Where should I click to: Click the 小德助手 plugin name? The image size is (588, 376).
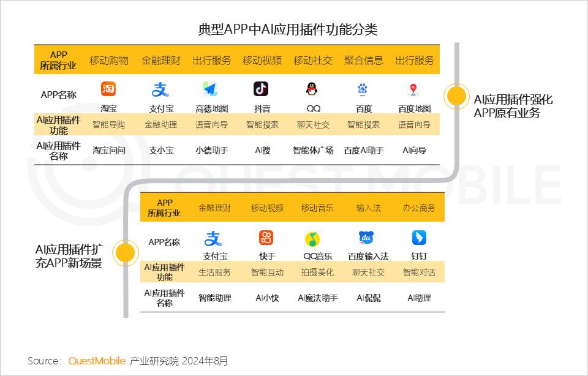[212, 150]
